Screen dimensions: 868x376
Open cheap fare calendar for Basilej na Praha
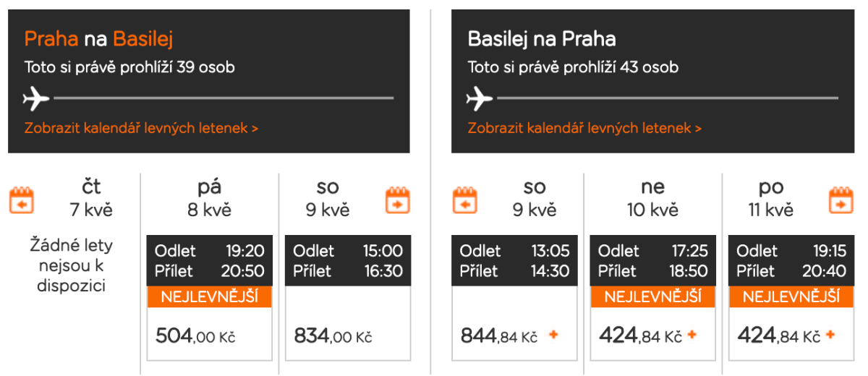coord(584,129)
